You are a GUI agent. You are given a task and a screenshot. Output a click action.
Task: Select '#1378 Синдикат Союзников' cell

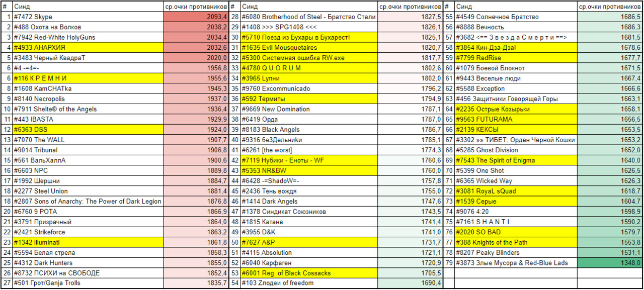[x=308, y=212]
